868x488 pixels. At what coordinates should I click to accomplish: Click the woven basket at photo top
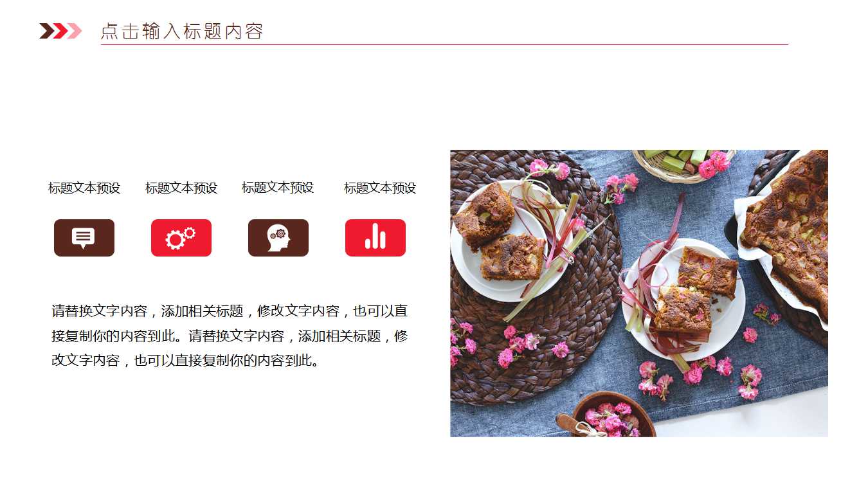[683, 166]
